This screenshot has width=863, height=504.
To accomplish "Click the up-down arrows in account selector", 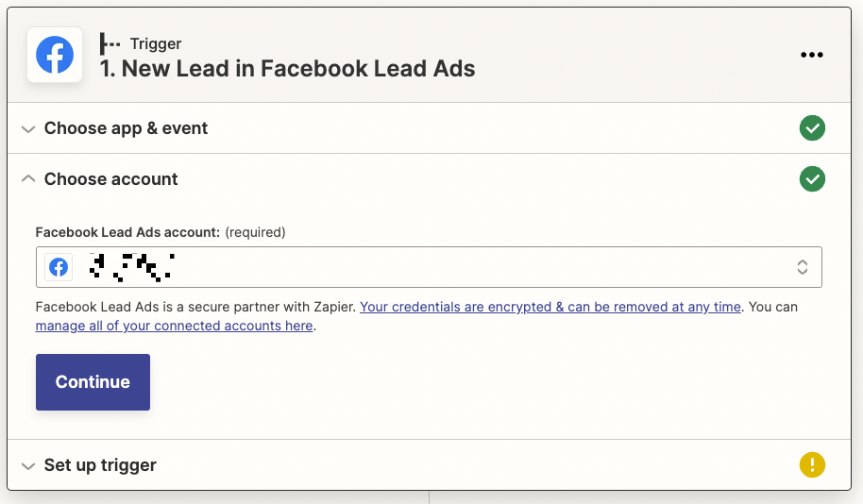I will coord(802,267).
